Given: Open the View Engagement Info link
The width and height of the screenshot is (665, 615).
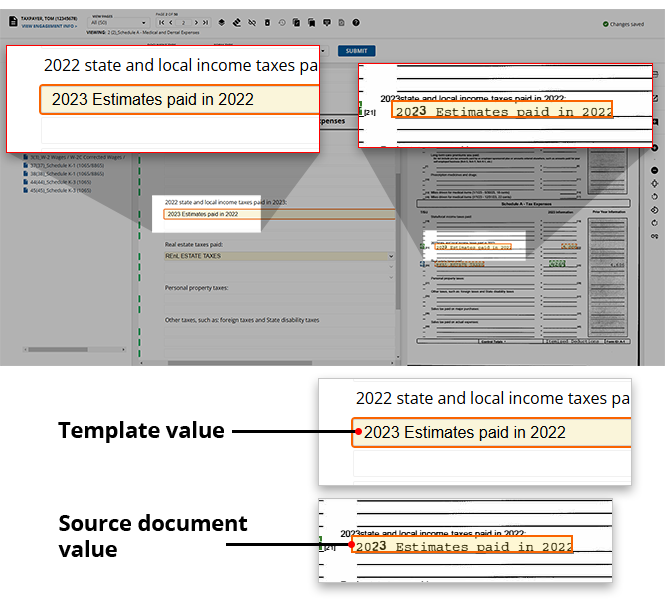Looking at the screenshot, I should click(49, 26).
